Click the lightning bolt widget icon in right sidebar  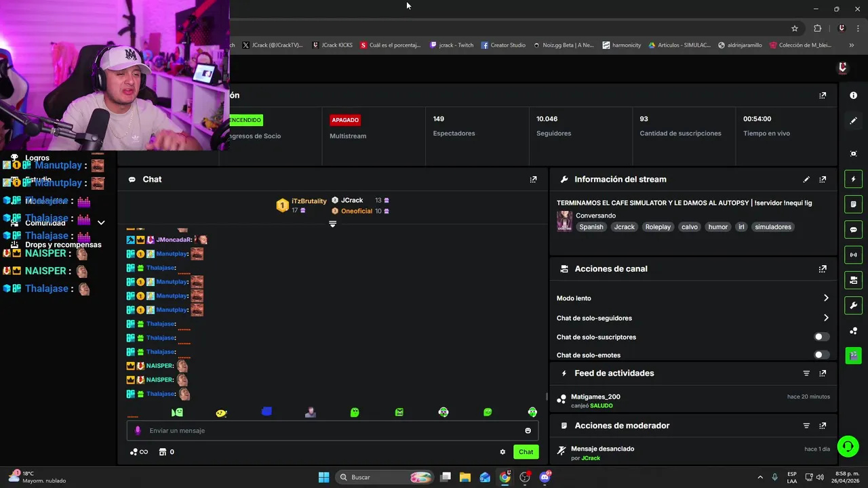pyautogui.click(x=853, y=179)
